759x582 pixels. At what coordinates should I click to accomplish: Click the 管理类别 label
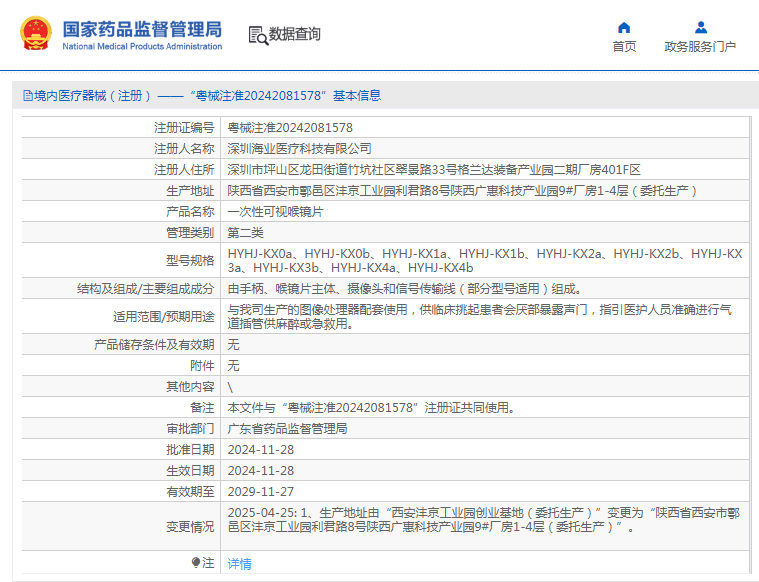click(190, 233)
